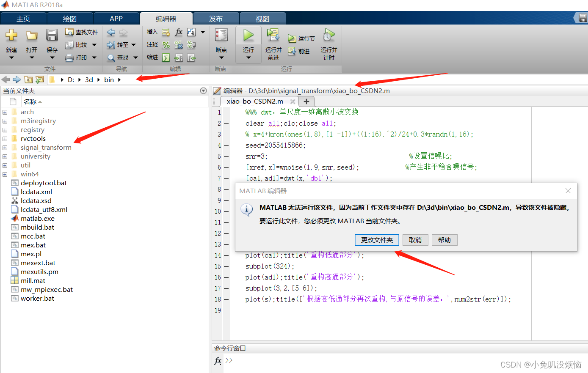Image resolution: width=588 pixels, height=373 pixels.
Task: Click the address bar forward arrow
Action: (x=17, y=80)
